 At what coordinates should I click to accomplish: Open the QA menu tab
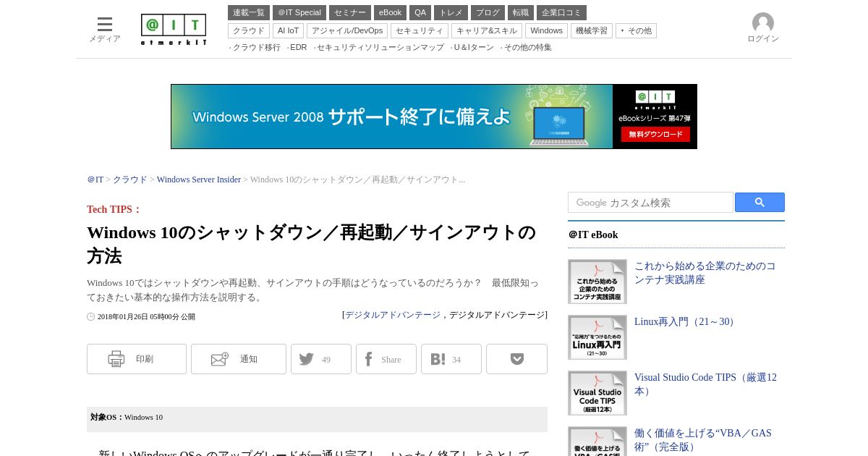[420, 12]
